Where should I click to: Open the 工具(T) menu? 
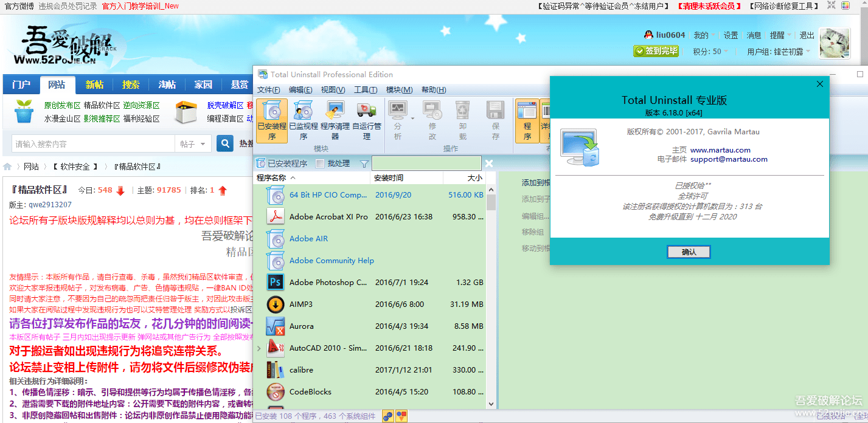pos(366,90)
